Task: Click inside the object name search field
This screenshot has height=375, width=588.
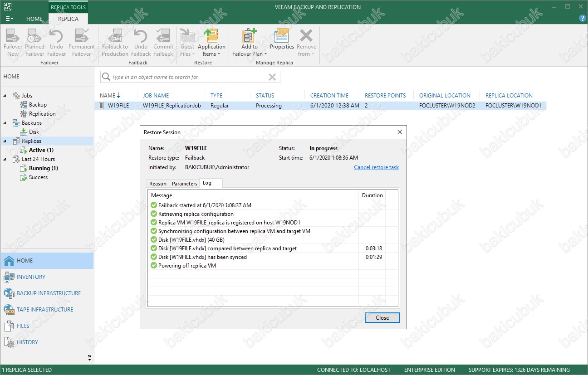Action: (186, 77)
